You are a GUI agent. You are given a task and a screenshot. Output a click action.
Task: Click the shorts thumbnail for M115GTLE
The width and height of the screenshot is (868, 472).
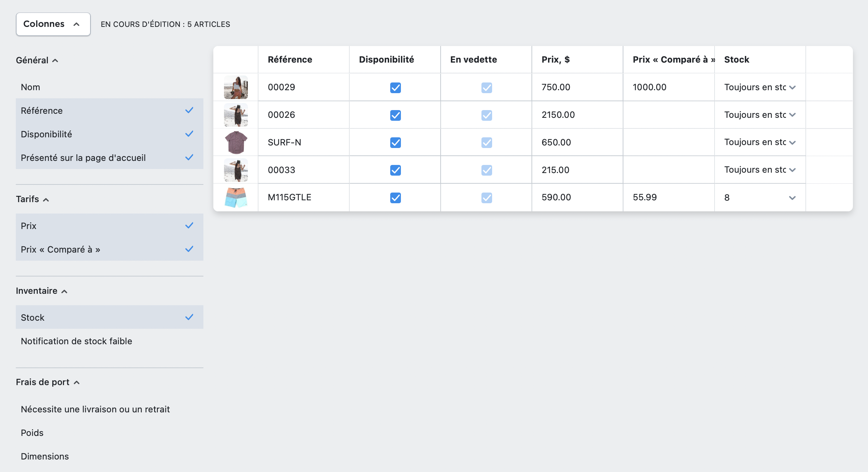(236, 197)
